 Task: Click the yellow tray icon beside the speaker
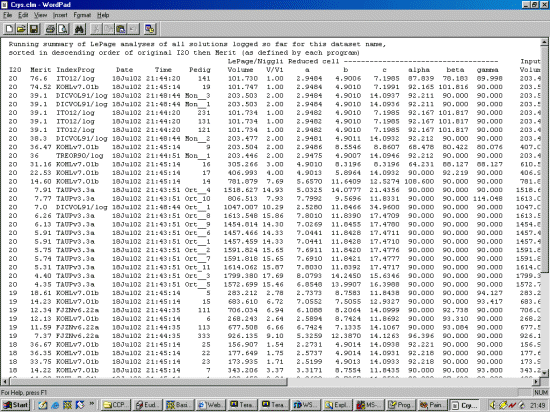(503, 405)
